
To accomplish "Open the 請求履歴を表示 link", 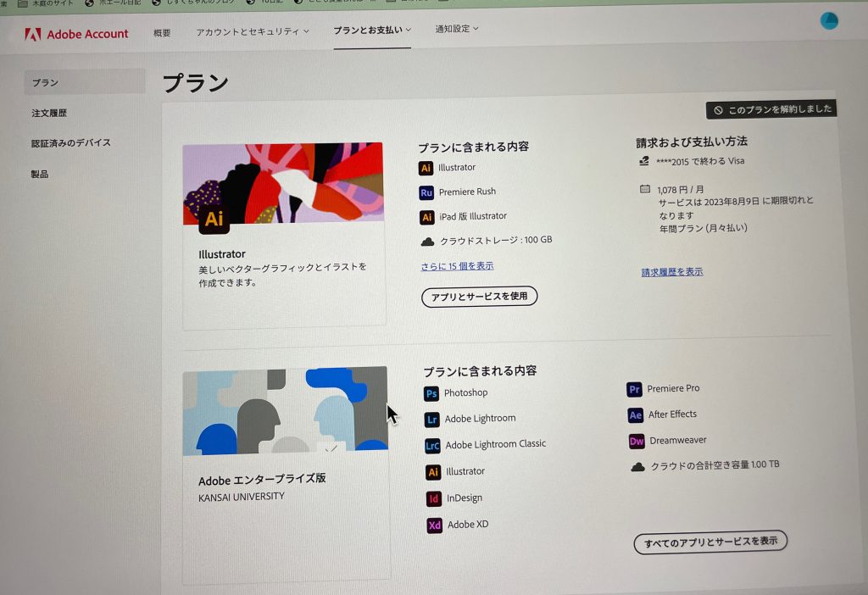I will 672,272.
